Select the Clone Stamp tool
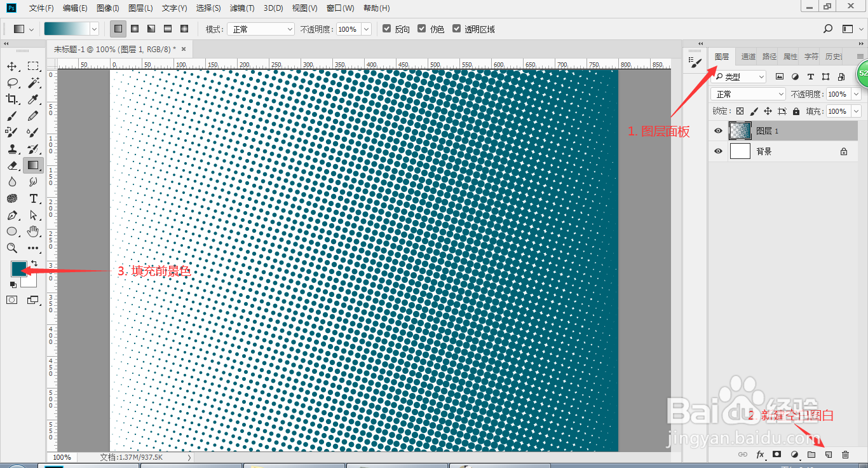This screenshot has height=468, width=868. (x=12, y=149)
